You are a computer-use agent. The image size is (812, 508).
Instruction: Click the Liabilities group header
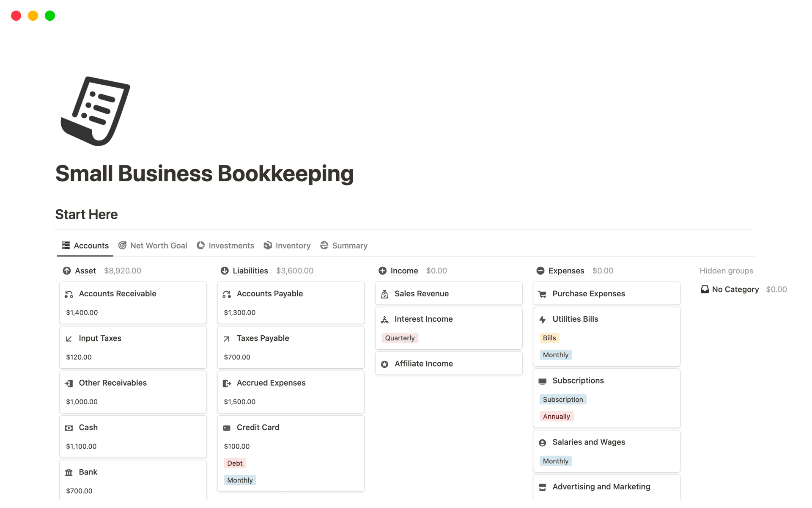click(x=250, y=271)
